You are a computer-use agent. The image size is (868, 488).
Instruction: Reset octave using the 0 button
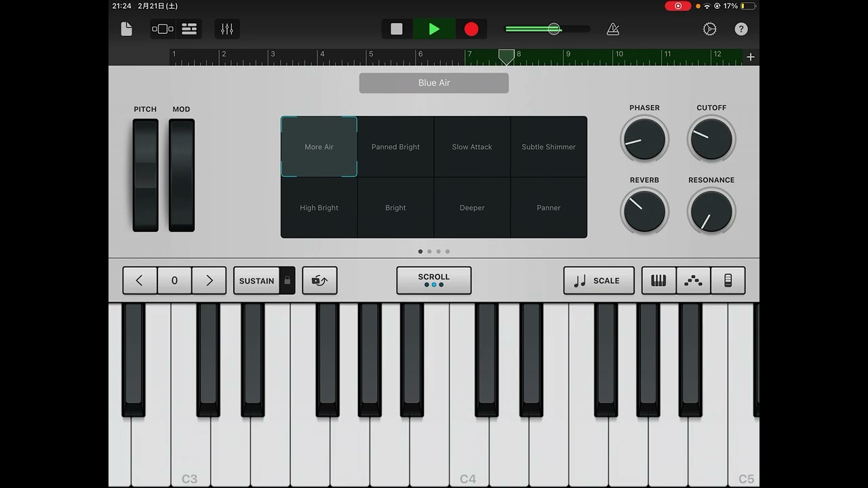coord(174,281)
